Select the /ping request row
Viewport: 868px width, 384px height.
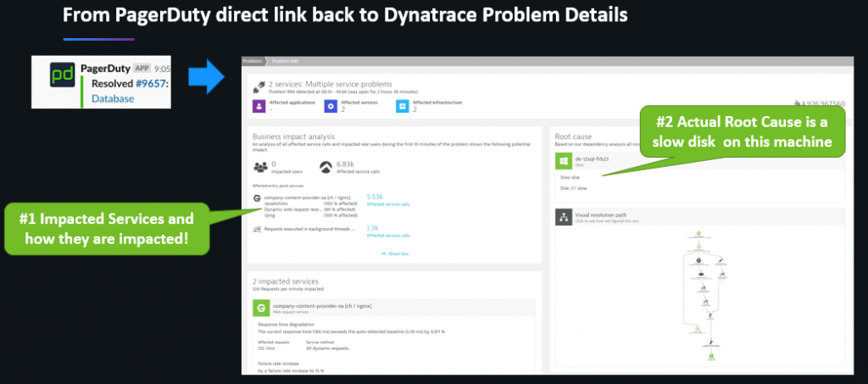pyautogui.click(x=310, y=214)
